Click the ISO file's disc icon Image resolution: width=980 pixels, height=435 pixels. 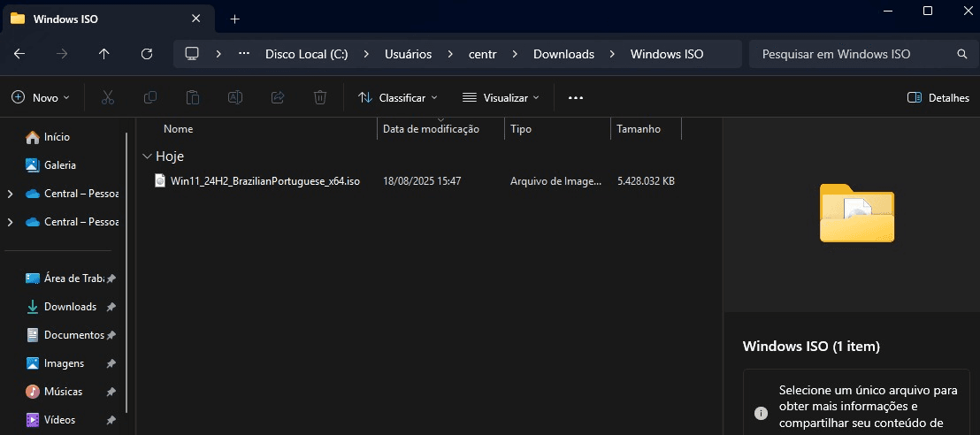160,181
